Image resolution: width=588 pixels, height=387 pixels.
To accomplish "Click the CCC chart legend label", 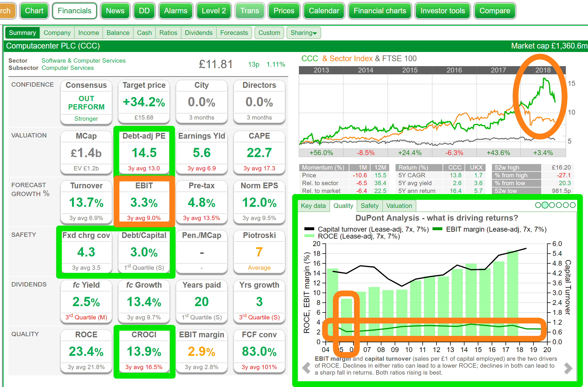I will pos(310,59).
